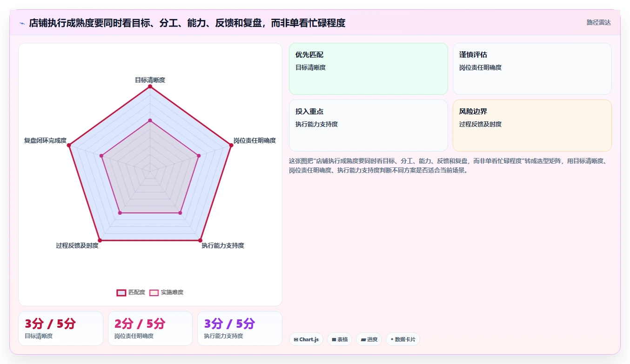Click the 执行能力支持度 radar axis label
Screen dimensions: 630x364
223,245
